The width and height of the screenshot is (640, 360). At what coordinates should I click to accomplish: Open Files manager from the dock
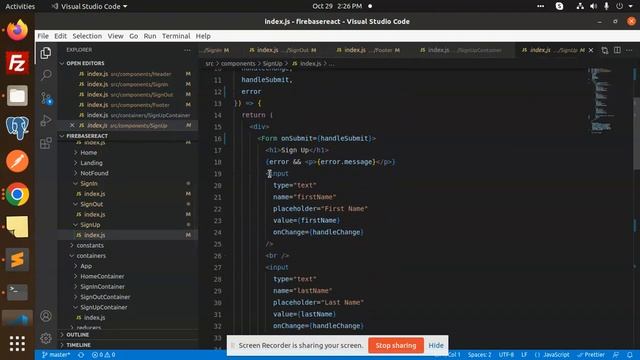(x=17, y=96)
